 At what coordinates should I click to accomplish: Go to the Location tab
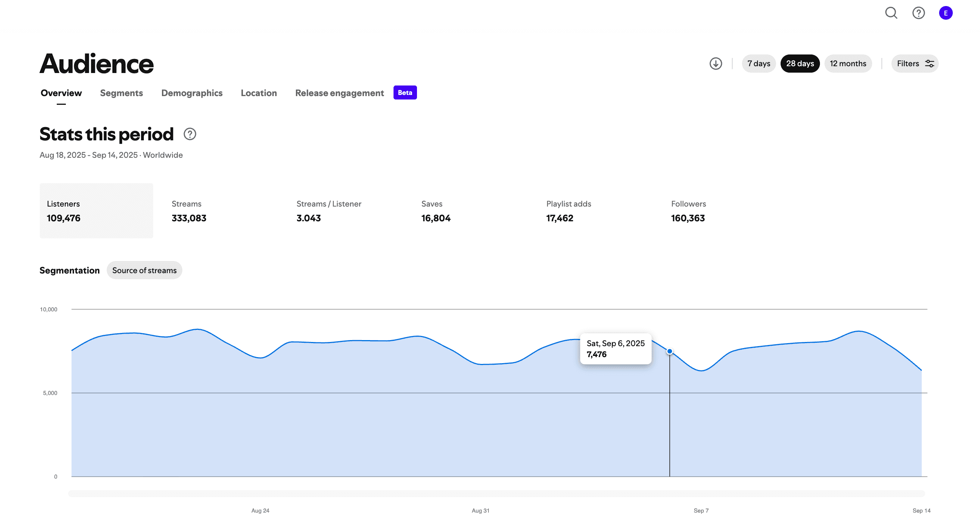click(259, 93)
